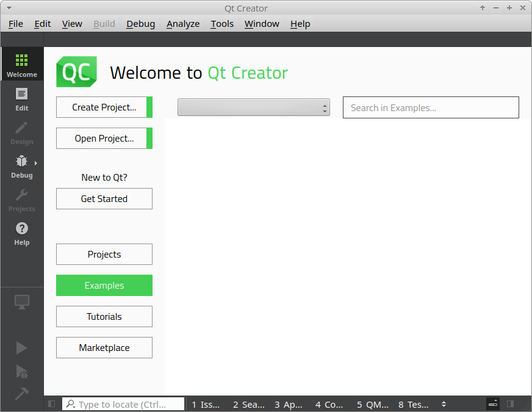Open Edit mode in sidebar
The height and width of the screenshot is (412, 532).
[x=22, y=99]
